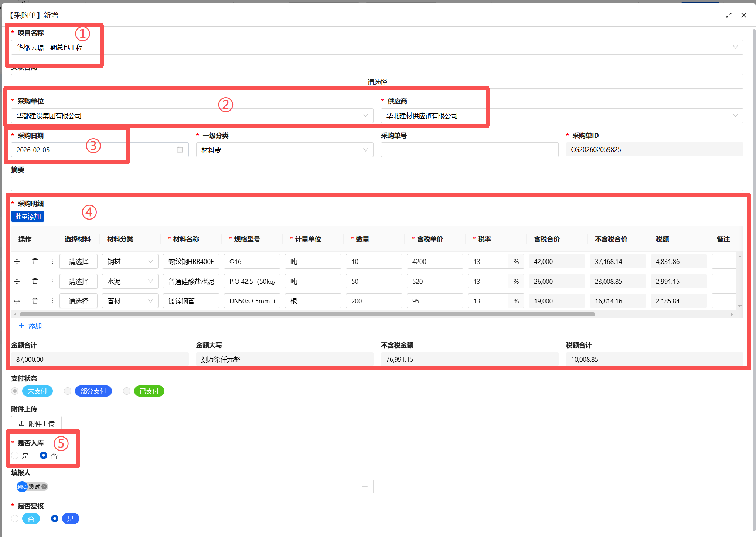The width and height of the screenshot is (756, 537).
Task: Select 部分支付 payment status radio
Action: pyautogui.click(x=68, y=391)
